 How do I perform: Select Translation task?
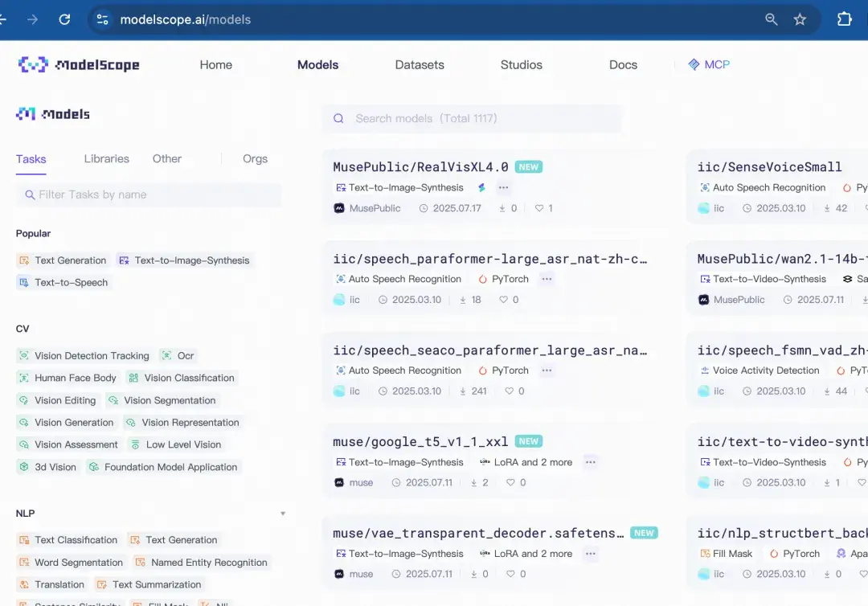(52, 584)
